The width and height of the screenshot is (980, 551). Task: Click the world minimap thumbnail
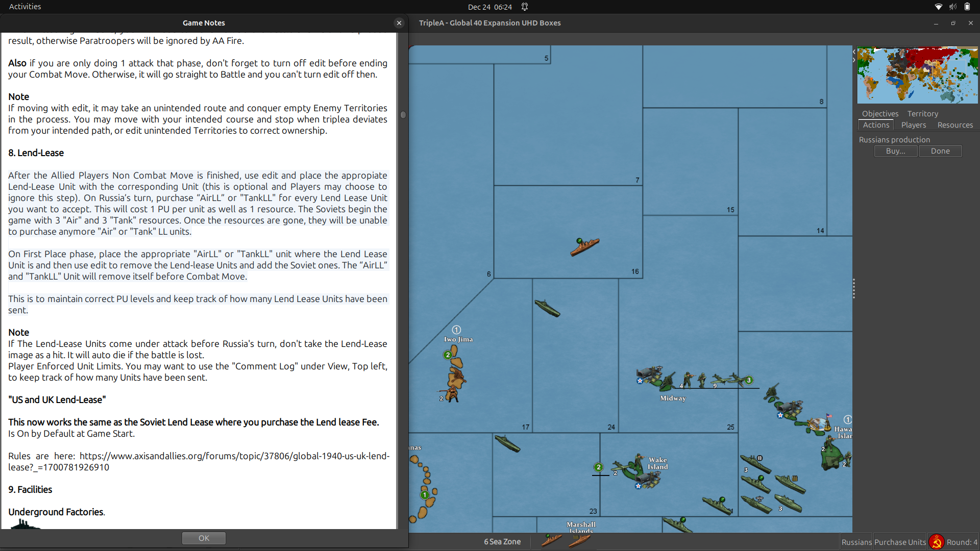tap(917, 75)
